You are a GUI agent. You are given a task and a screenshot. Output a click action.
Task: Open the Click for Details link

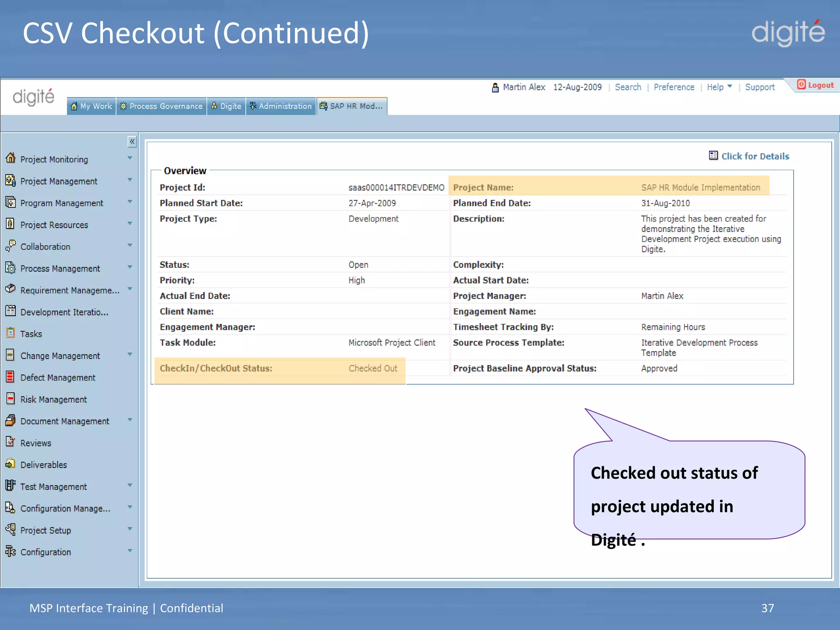pyautogui.click(x=755, y=156)
